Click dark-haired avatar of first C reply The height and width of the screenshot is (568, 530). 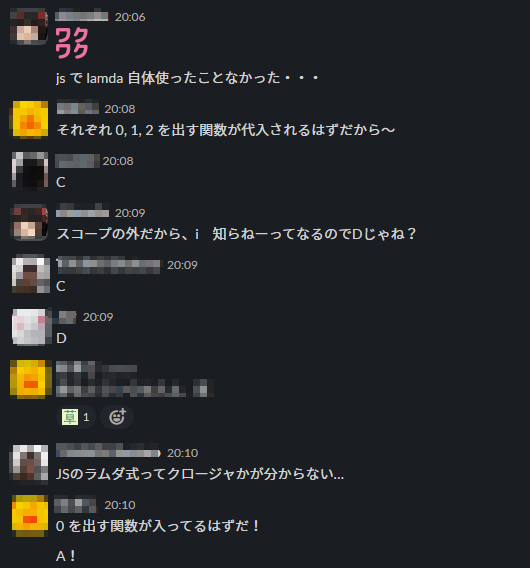(x=30, y=171)
